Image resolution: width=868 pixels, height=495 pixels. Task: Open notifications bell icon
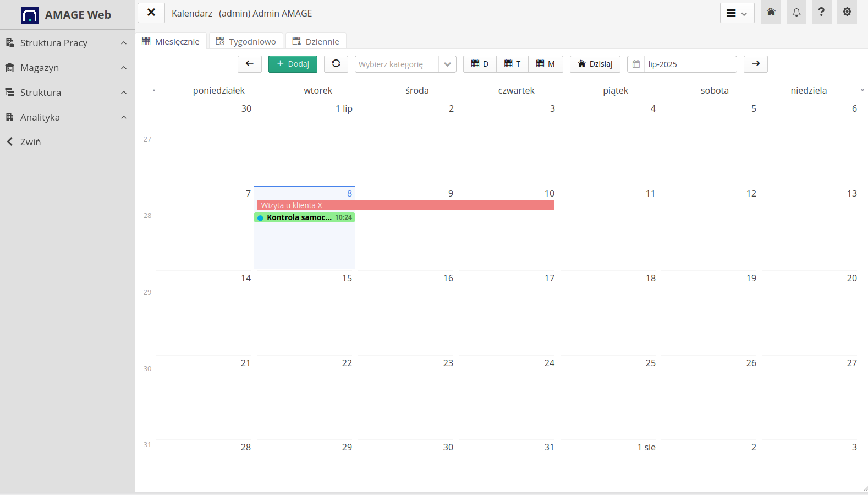(x=796, y=13)
